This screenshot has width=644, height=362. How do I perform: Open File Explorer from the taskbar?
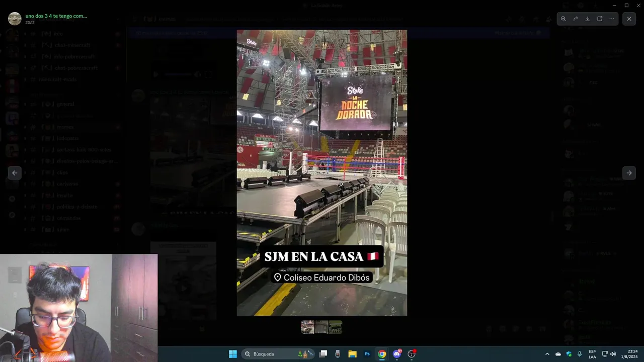point(352,354)
